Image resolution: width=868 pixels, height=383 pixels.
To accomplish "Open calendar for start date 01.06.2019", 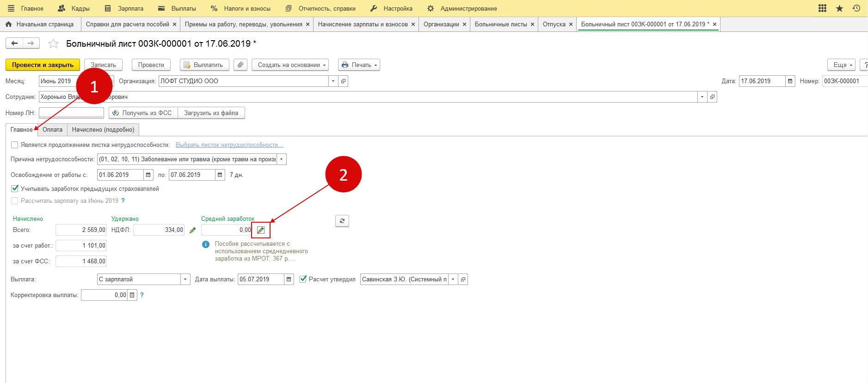I will [148, 175].
